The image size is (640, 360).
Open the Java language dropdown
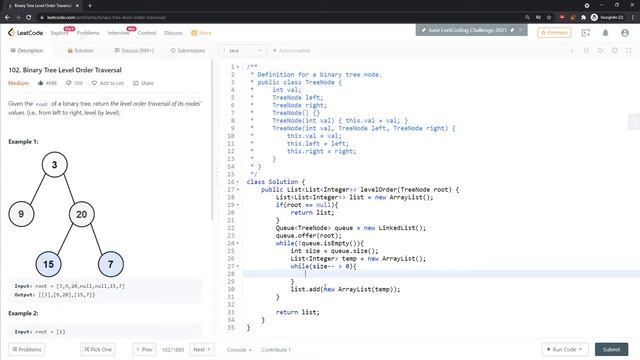[x=242, y=51]
